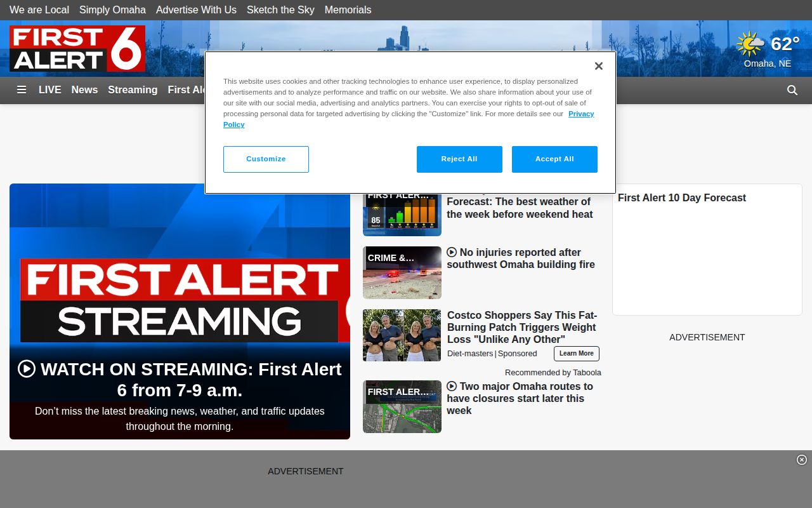Open the Privacy Policy link
The image size is (812, 508).
(x=581, y=114)
